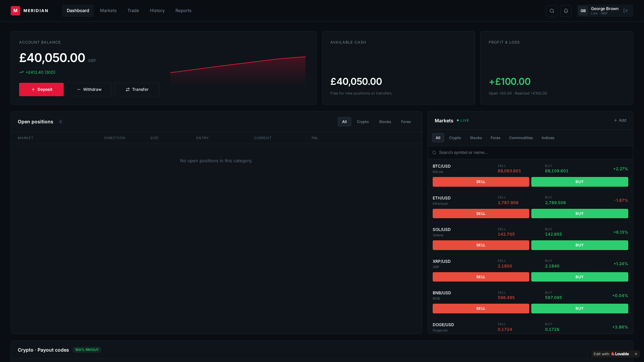
Task: Click the BNB/USD market name
Action: (x=442, y=293)
